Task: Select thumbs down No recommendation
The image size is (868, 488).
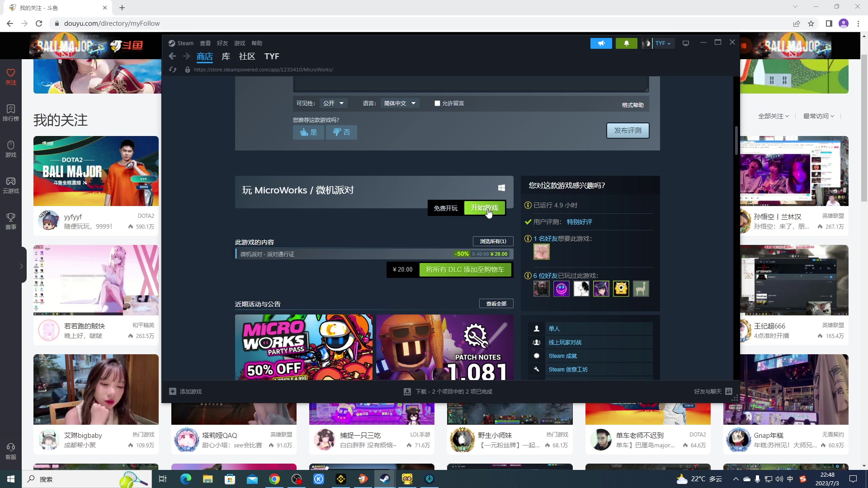Action: 341,132
